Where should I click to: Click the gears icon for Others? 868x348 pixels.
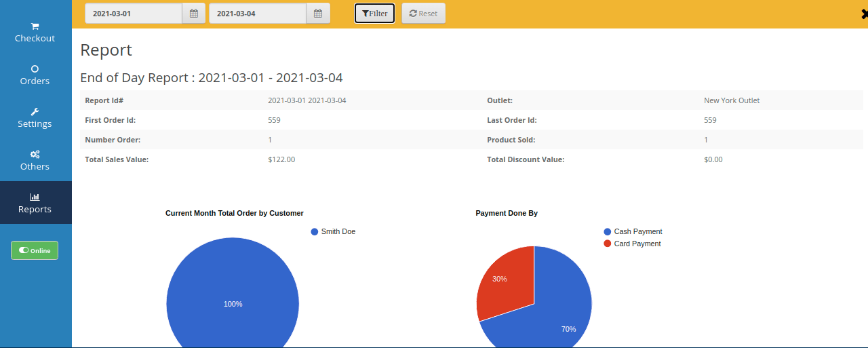35,154
